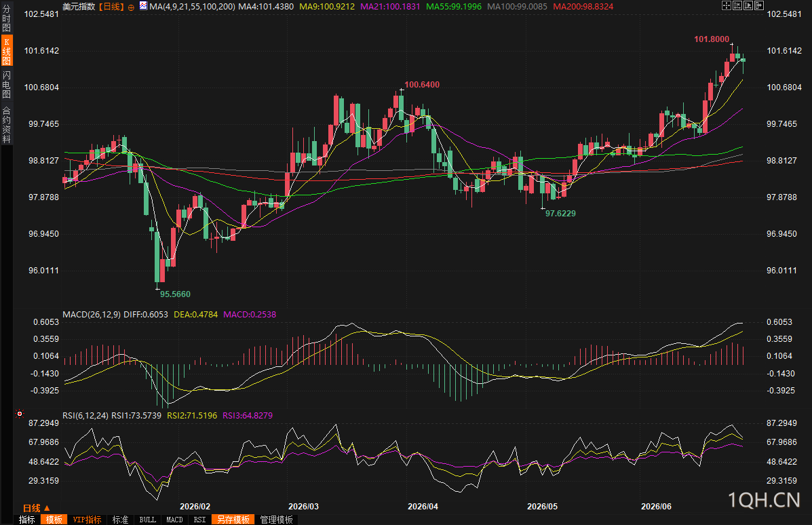812x525 pixels.
Task: Open MACD(26,12,9) parameter settings
Action: 92,314
